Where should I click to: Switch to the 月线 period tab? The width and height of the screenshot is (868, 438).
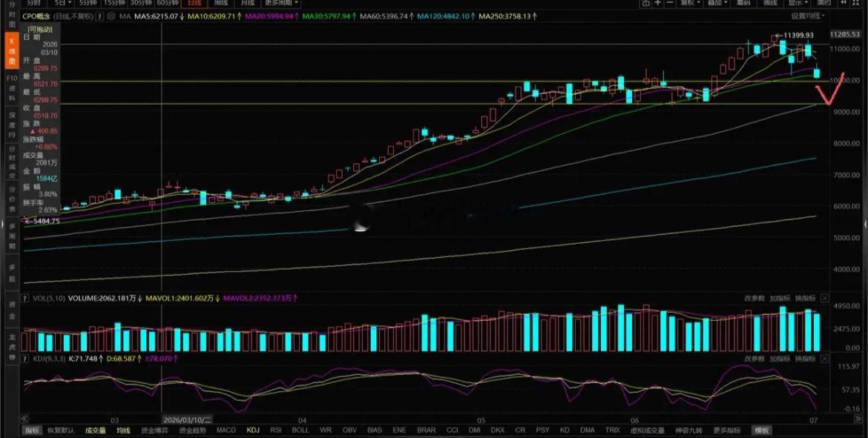pyautogui.click(x=247, y=3)
